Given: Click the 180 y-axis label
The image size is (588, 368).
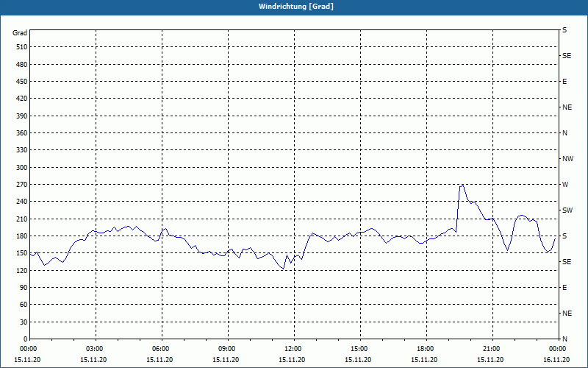Looking at the screenshot, I should pos(22,236).
